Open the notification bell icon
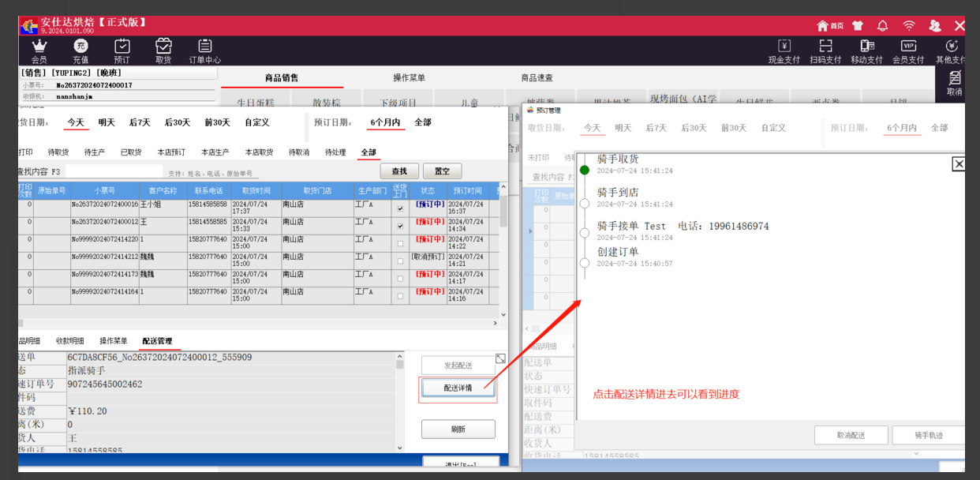Screen dimensions: 980x480 tap(883, 25)
